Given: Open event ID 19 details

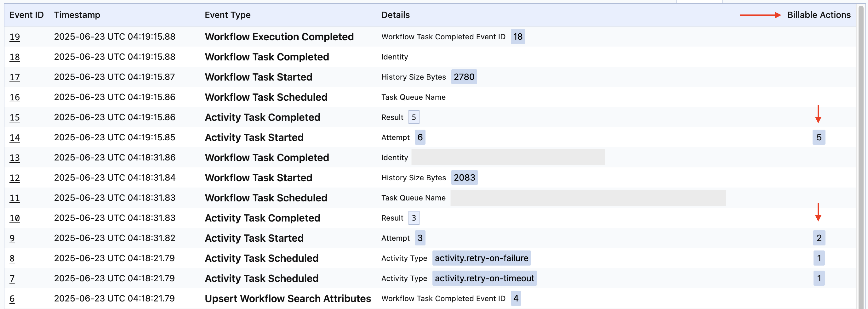Looking at the screenshot, I should (x=15, y=37).
